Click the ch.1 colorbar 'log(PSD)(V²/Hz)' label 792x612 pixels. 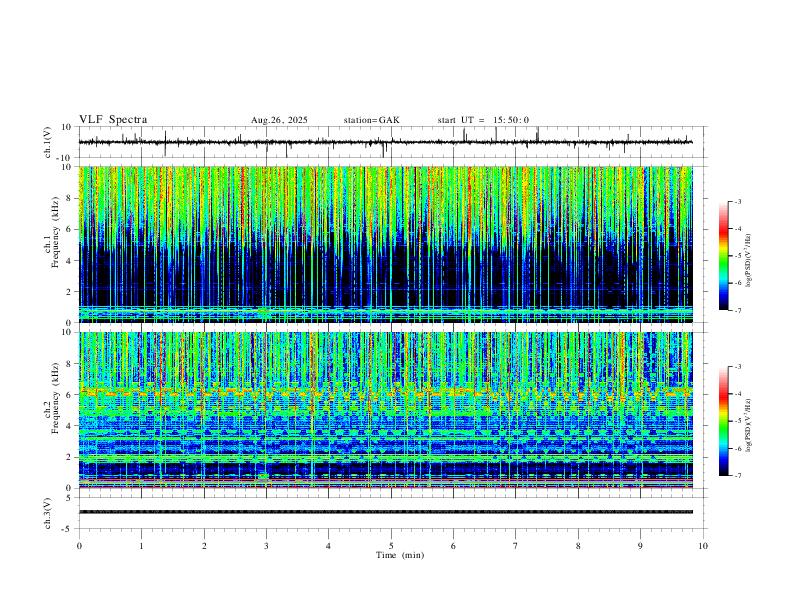(749, 261)
